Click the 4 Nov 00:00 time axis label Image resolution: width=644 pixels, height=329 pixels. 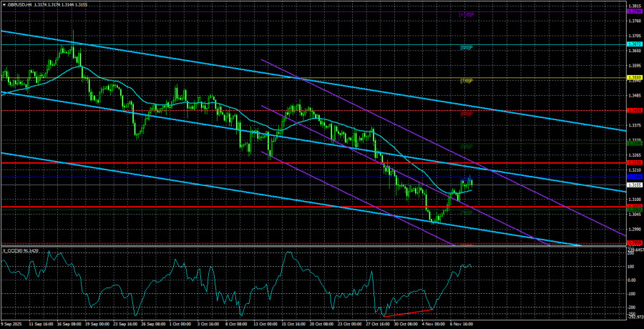pyautogui.click(x=438, y=324)
